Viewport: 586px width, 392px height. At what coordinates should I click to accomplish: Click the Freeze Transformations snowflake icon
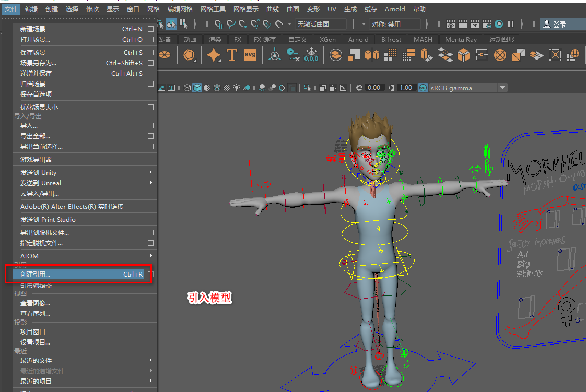tap(311, 55)
